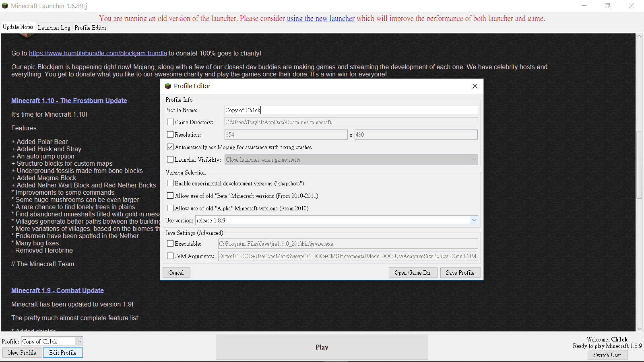Open the 'using the new launcher' link
The height and width of the screenshot is (362, 644).
[321, 19]
